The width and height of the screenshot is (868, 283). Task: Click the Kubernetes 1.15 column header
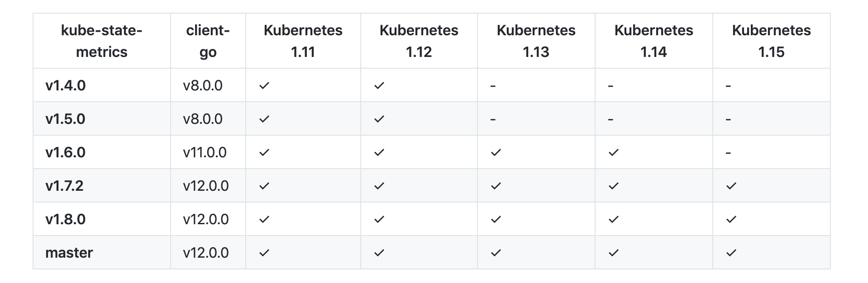point(771,41)
